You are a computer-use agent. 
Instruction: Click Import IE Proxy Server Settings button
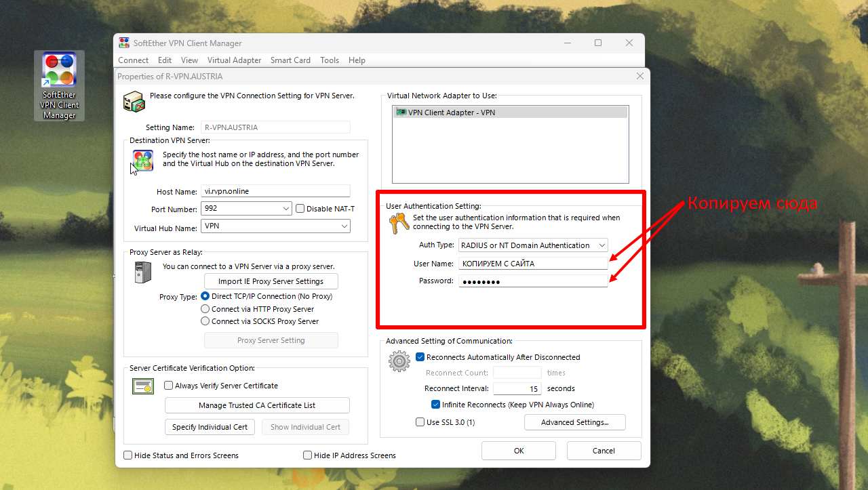click(271, 281)
